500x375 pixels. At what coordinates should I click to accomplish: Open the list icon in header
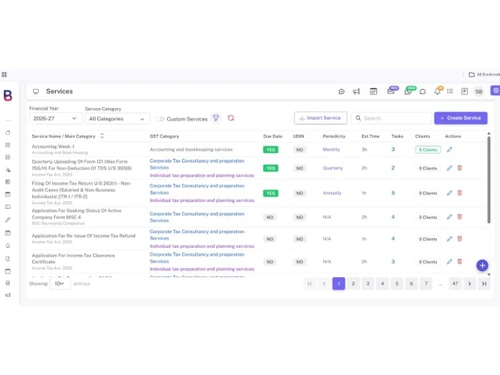click(x=450, y=91)
